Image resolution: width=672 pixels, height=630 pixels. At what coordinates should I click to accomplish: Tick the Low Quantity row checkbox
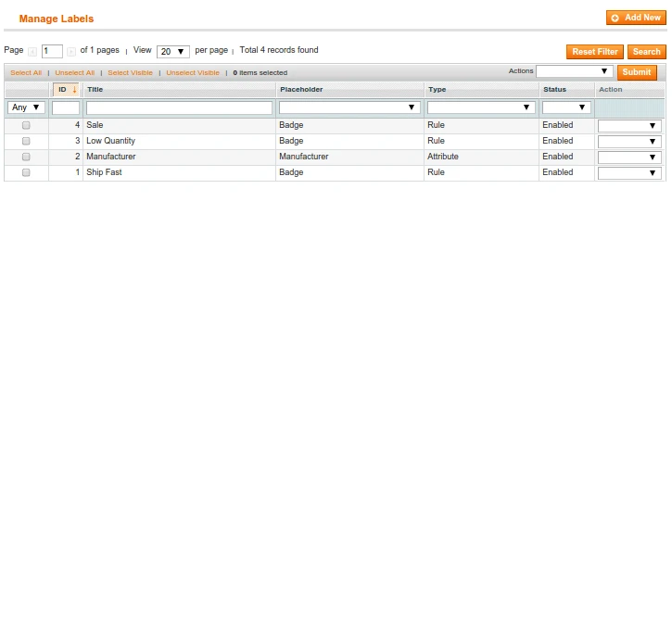click(26, 141)
